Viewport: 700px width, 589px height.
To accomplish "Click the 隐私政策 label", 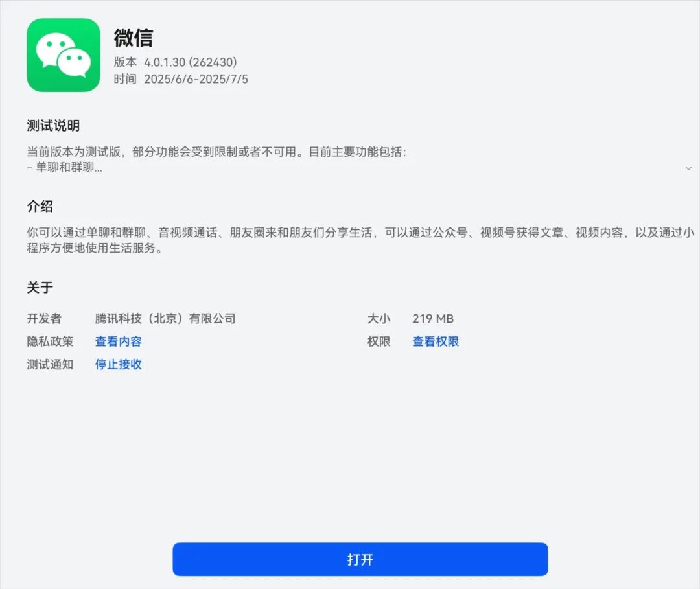I will 50,341.
